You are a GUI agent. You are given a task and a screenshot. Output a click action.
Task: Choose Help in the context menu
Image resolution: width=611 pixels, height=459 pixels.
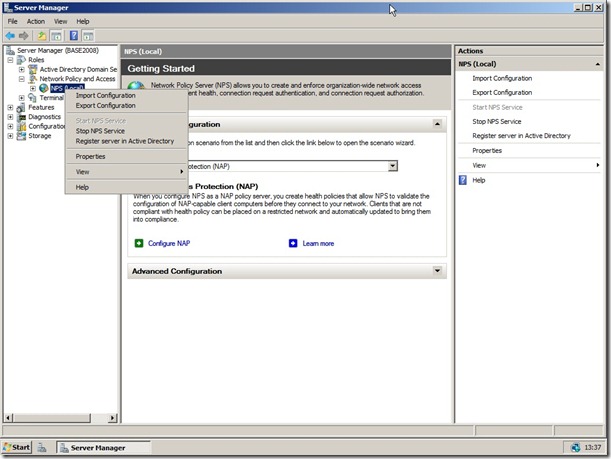click(126, 187)
